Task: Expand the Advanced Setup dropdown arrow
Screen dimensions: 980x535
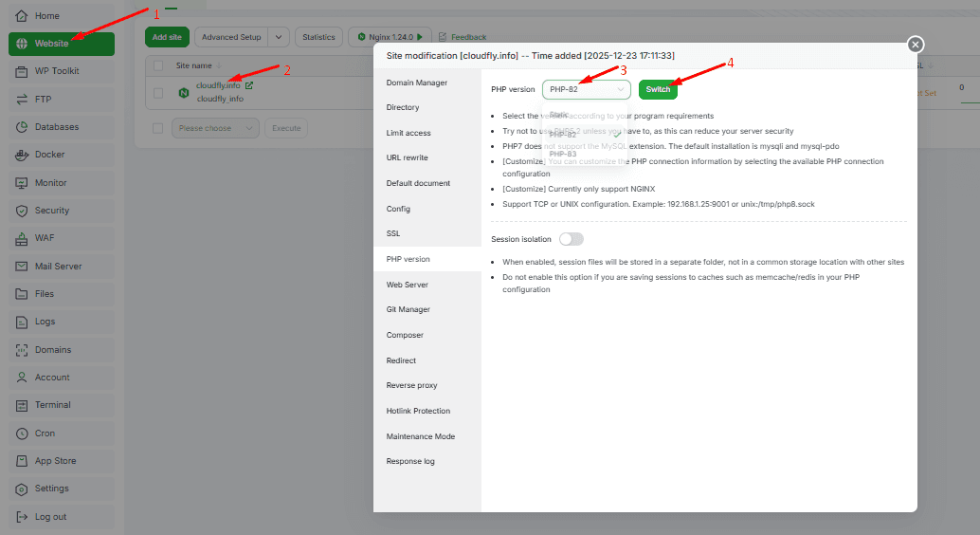Action: [279, 37]
